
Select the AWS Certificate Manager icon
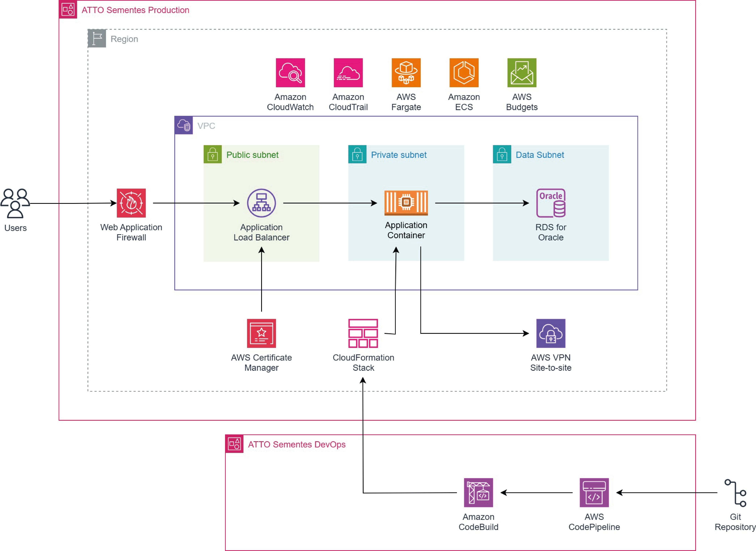(261, 333)
